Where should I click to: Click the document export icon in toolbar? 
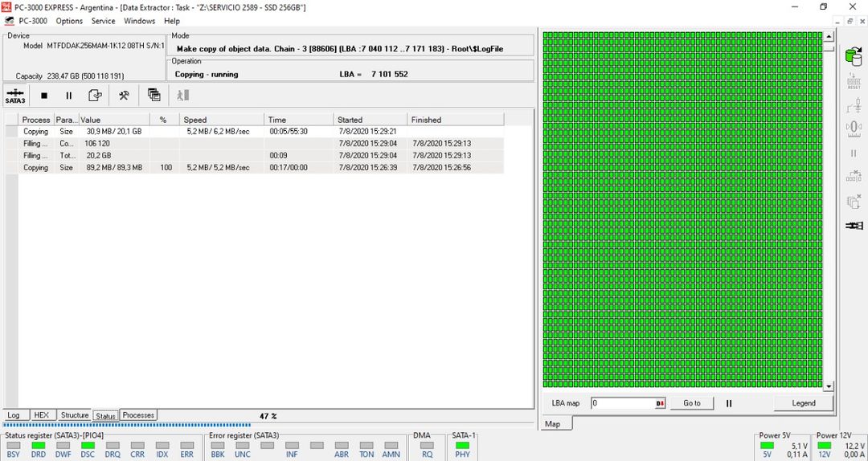[x=95, y=96]
